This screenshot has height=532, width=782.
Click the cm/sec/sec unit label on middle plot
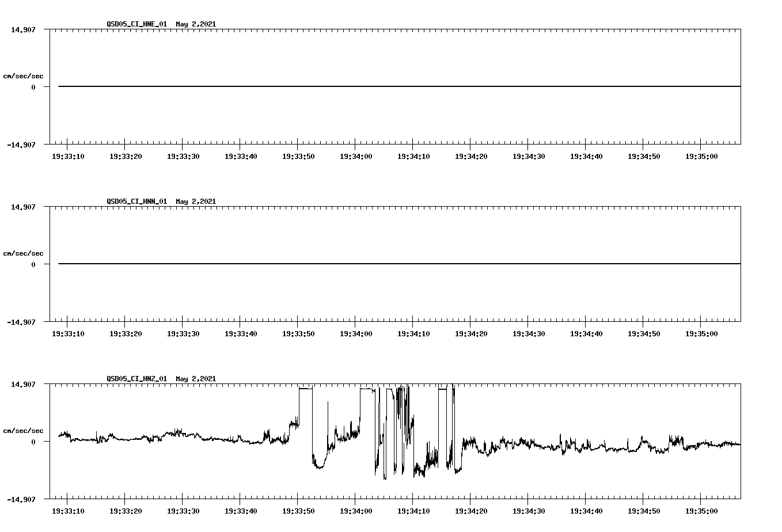(x=24, y=253)
